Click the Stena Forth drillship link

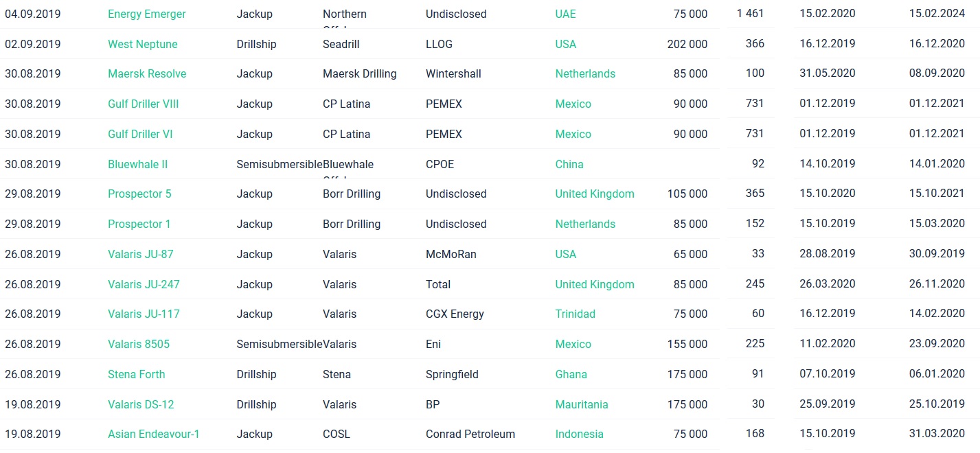pos(136,374)
